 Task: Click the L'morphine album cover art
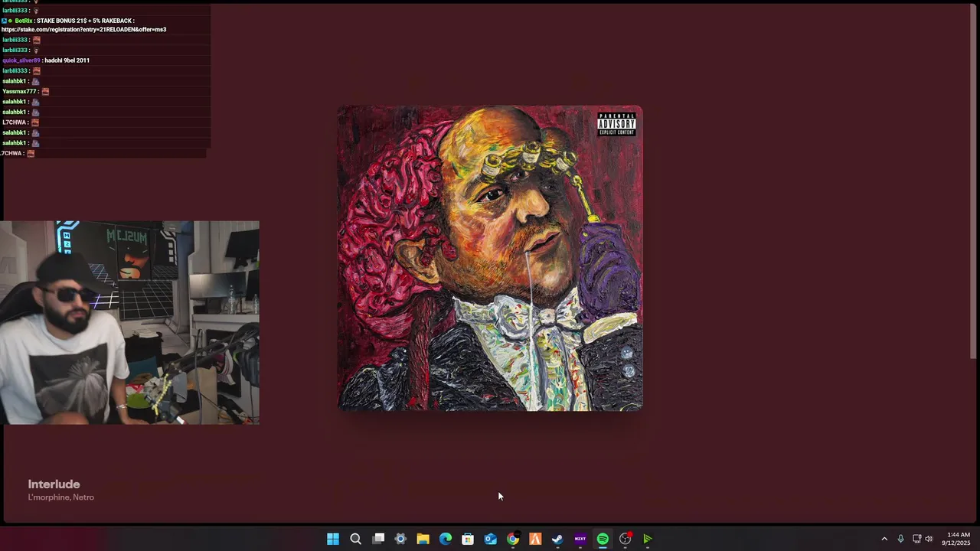coord(490,258)
